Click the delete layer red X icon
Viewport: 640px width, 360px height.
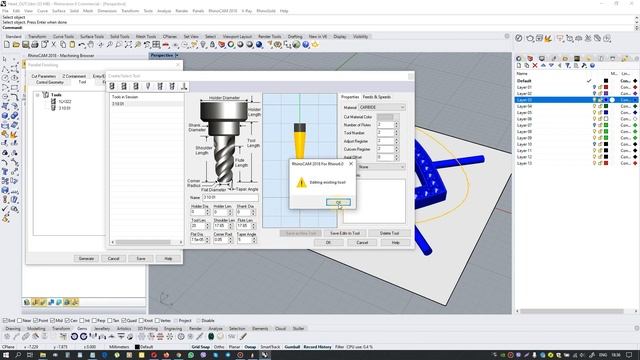pyautogui.click(x=535, y=65)
